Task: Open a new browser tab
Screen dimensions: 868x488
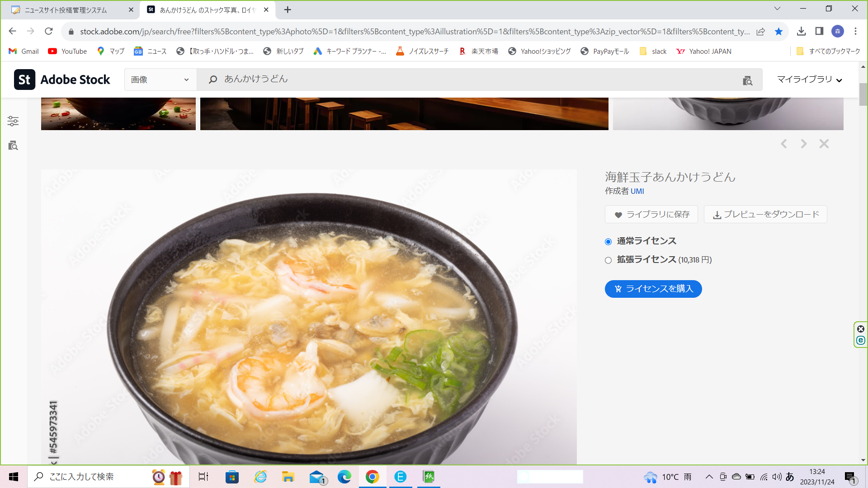Action: pos(288,9)
